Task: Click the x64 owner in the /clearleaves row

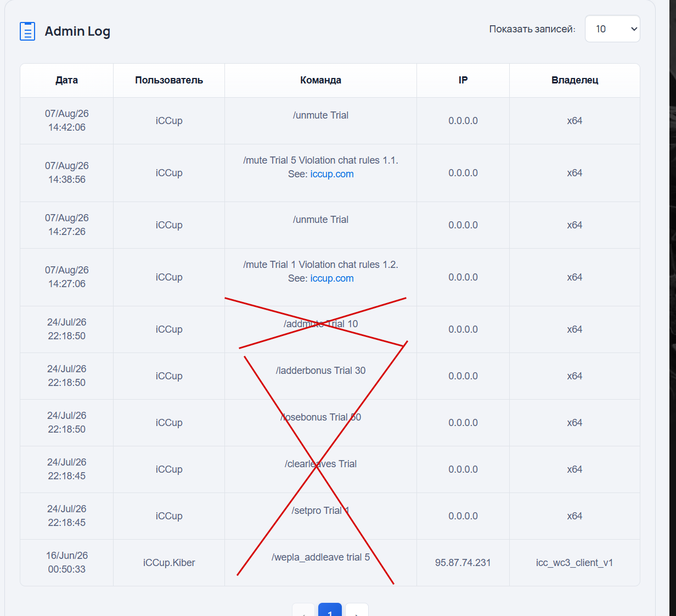Action: coord(574,469)
